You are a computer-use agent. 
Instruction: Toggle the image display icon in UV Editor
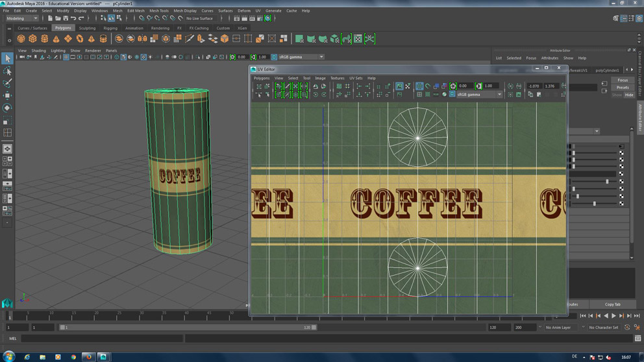(399, 86)
